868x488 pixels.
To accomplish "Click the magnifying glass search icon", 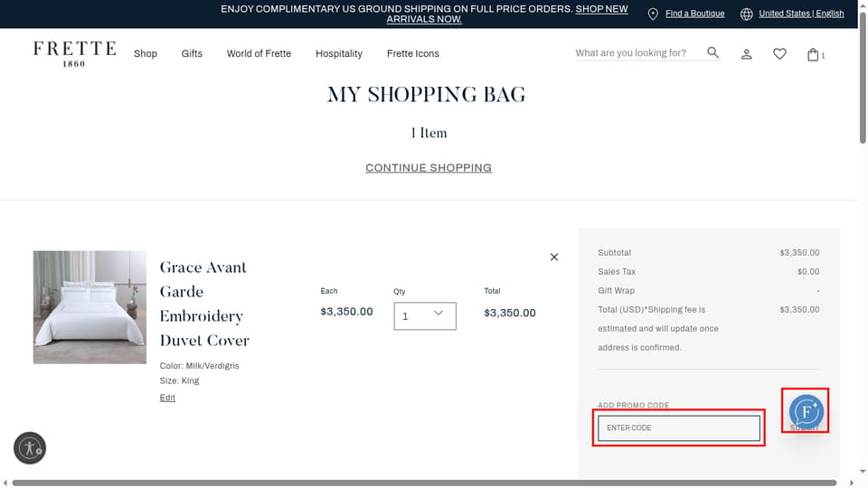I will point(713,52).
